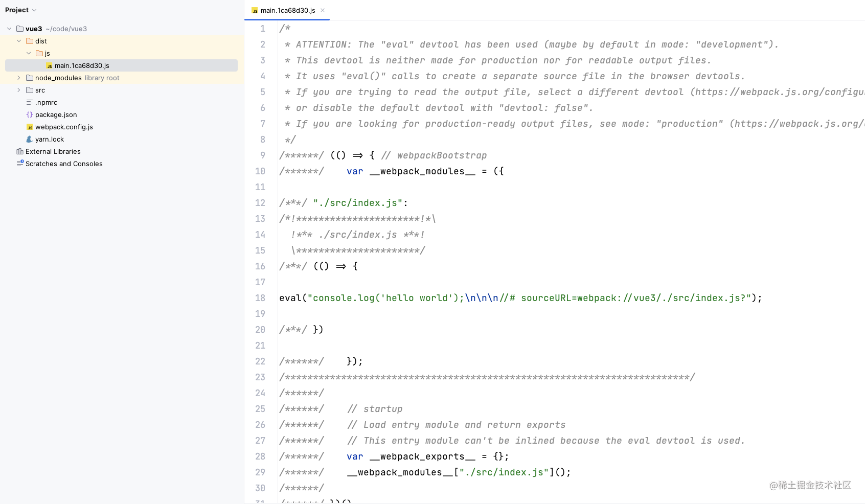Collapse the dist folder chevron
The height and width of the screenshot is (504, 865).
point(19,41)
